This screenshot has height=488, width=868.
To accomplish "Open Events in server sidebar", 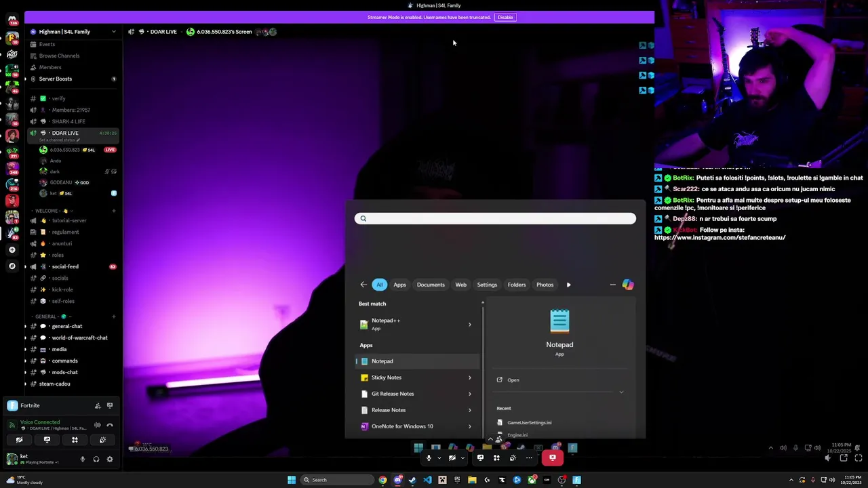I will 47,44.
